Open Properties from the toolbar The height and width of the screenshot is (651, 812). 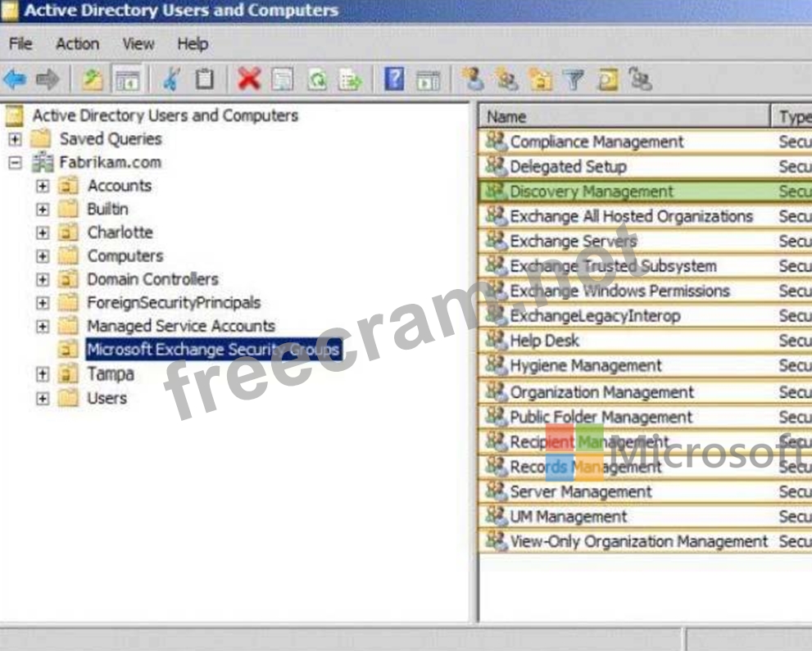pos(283,79)
